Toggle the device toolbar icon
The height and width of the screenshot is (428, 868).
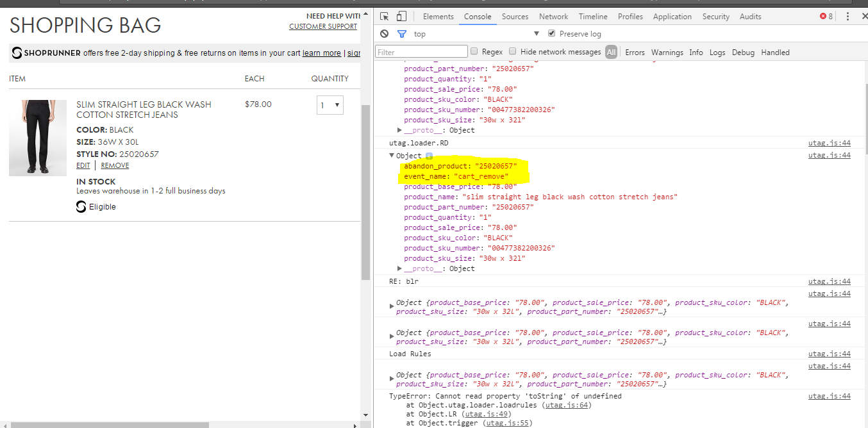click(x=401, y=16)
